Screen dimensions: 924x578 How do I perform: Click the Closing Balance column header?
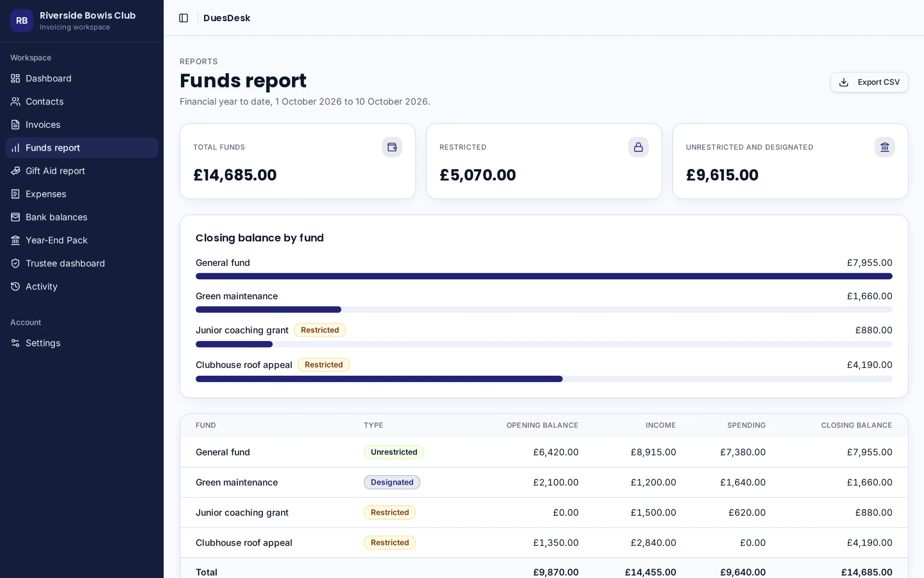pyautogui.click(x=856, y=425)
